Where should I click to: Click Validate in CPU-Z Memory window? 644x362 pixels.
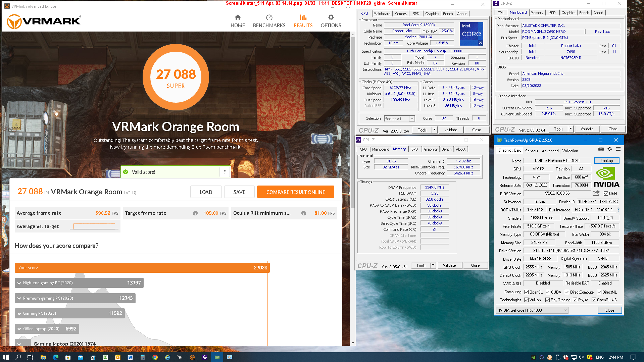(449, 265)
